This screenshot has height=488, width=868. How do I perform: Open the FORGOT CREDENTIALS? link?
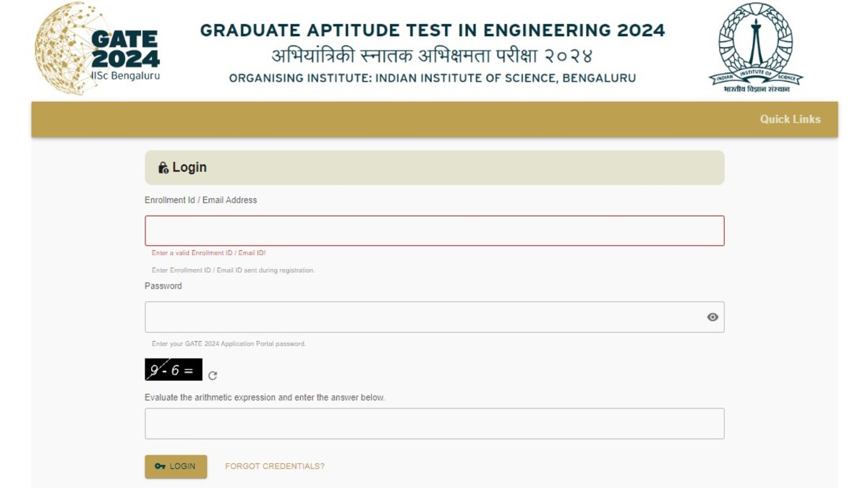tap(275, 466)
